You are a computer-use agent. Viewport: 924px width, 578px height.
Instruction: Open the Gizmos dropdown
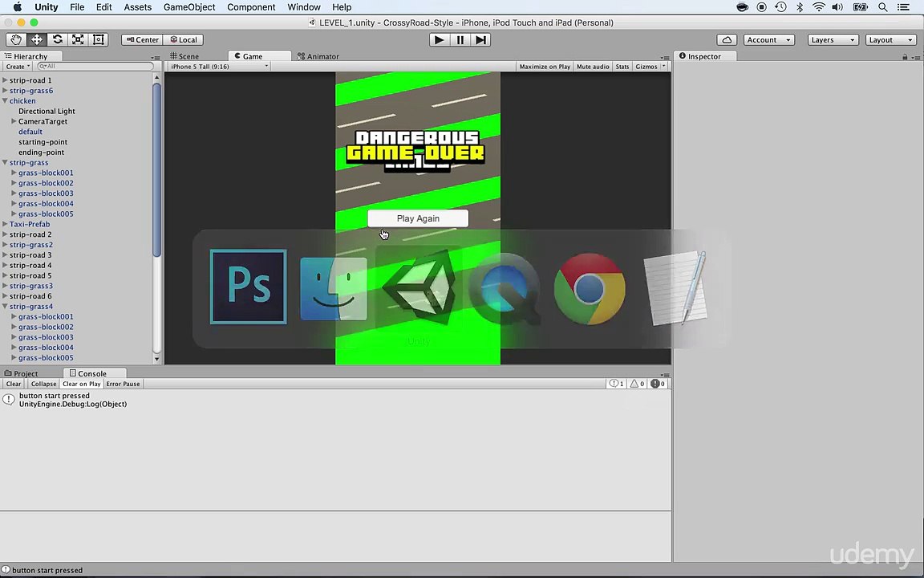tap(650, 67)
